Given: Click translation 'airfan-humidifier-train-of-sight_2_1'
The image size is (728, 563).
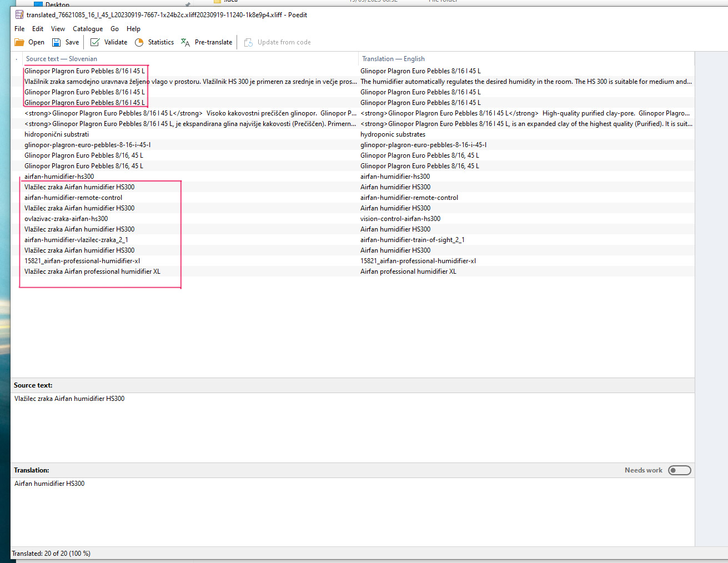Looking at the screenshot, I should click(412, 240).
